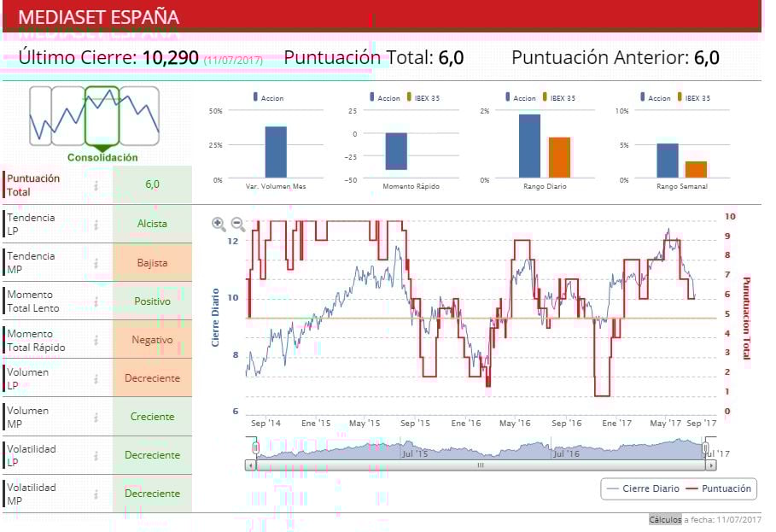This screenshot has width=776, height=532.
Task: Click the Último Cierre 10,290 value
Action: (171, 58)
